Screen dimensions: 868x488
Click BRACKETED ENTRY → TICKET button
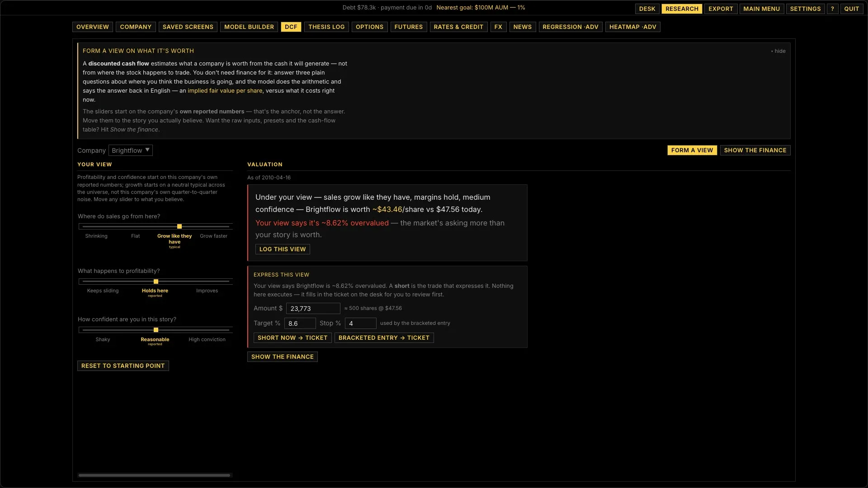click(384, 338)
